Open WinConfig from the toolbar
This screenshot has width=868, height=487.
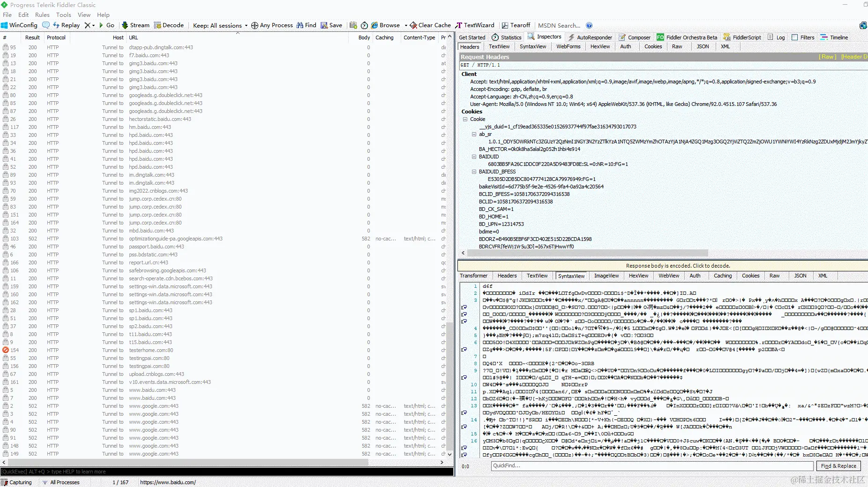click(19, 25)
